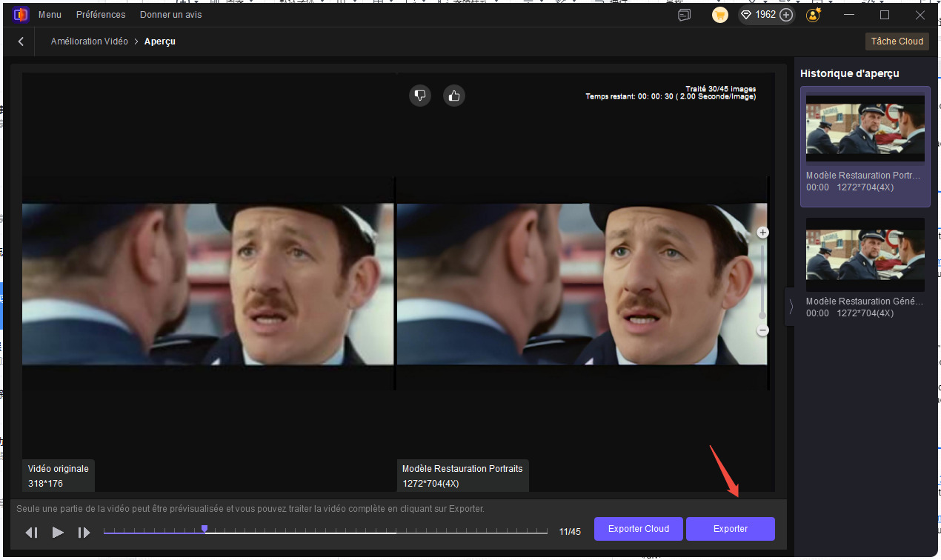Click the Exporter button
This screenshot has height=560, width=941.
click(730, 529)
